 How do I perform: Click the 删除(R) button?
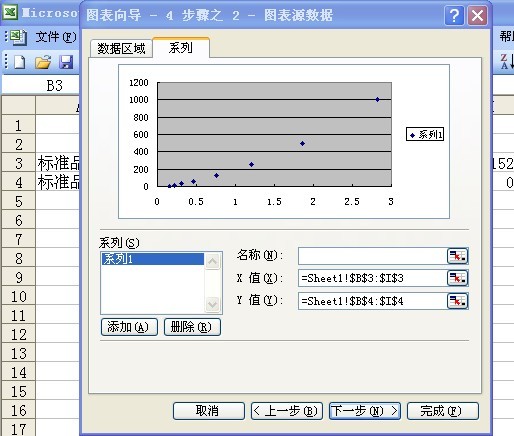[192, 327]
